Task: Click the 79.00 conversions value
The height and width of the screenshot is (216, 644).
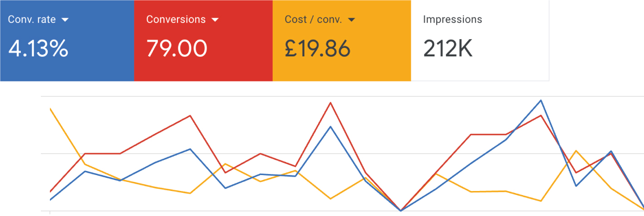Action: [x=177, y=48]
